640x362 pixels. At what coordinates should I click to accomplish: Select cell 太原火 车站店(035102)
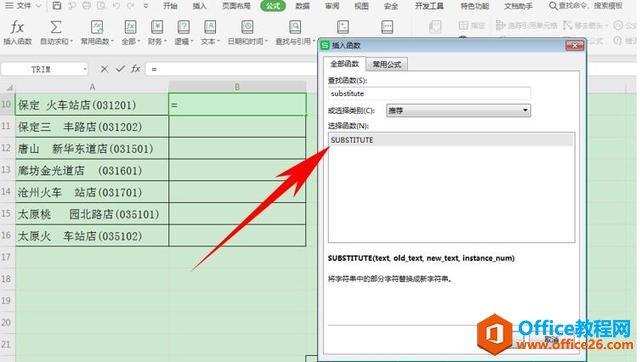pyautogui.click(x=92, y=235)
